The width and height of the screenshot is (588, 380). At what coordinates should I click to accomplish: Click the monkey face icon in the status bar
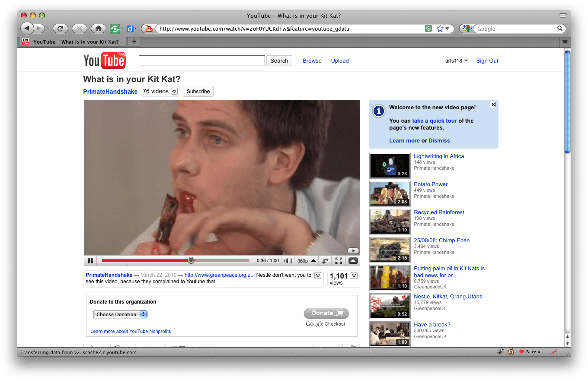click(511, 352)
